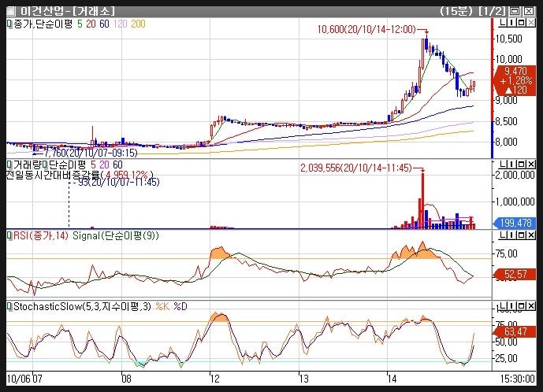Close the volume (거래량) pane
The image size is (543, 392).
tap(531, 164)
